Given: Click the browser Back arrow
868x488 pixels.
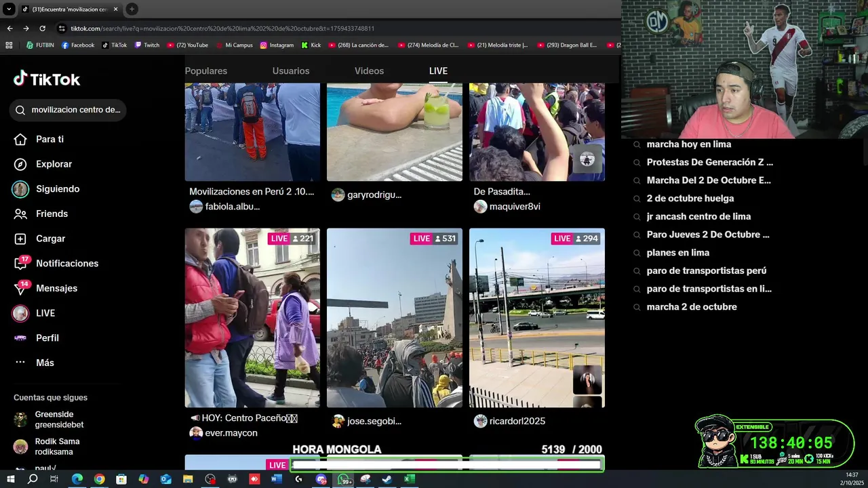Looking at the screenshot, I should (x=9, y=28).
